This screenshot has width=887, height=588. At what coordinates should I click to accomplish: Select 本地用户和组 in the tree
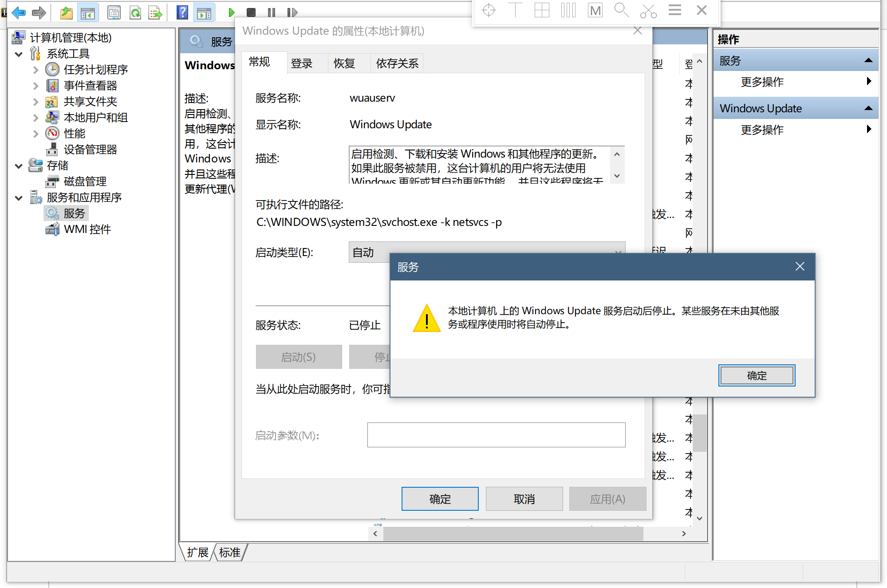coord(95,118)
